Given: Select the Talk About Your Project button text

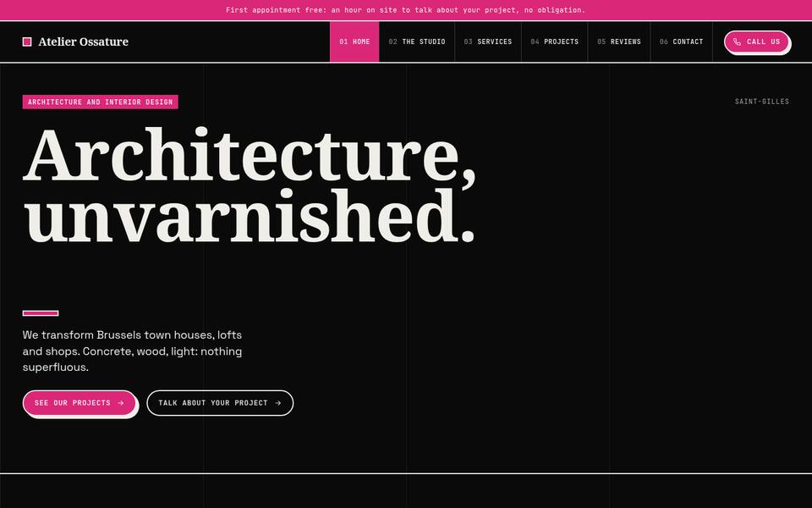Looking at the screenshot, I should [213, 403].
